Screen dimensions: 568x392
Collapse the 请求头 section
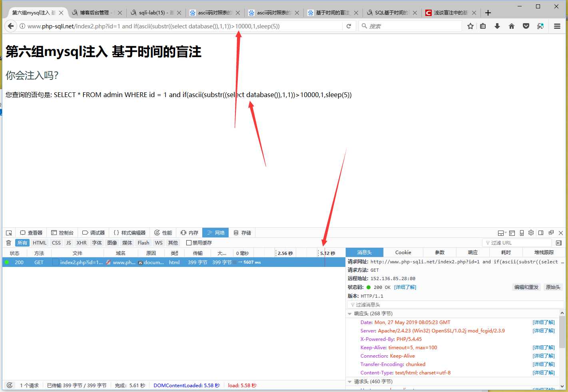[x=350, y=382]
